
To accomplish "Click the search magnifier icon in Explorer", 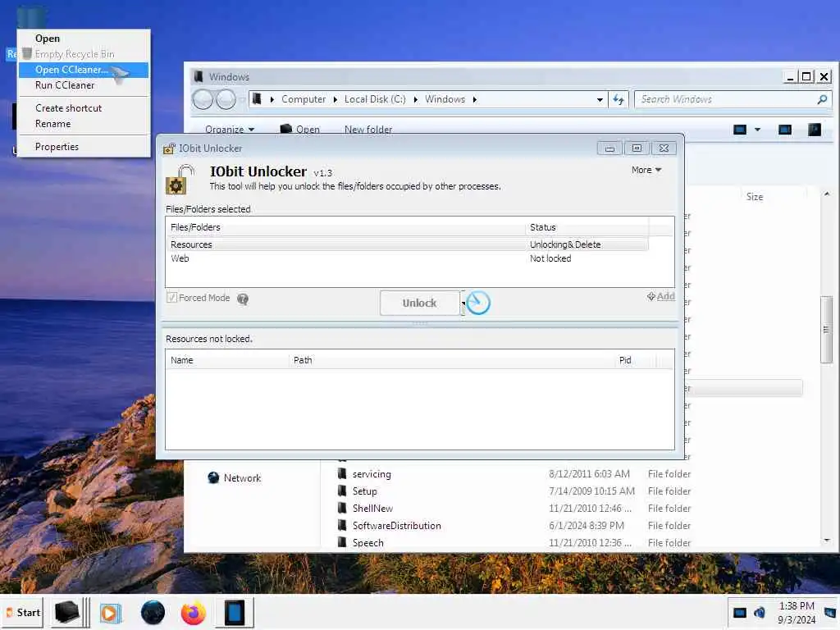I will point(822,99).
